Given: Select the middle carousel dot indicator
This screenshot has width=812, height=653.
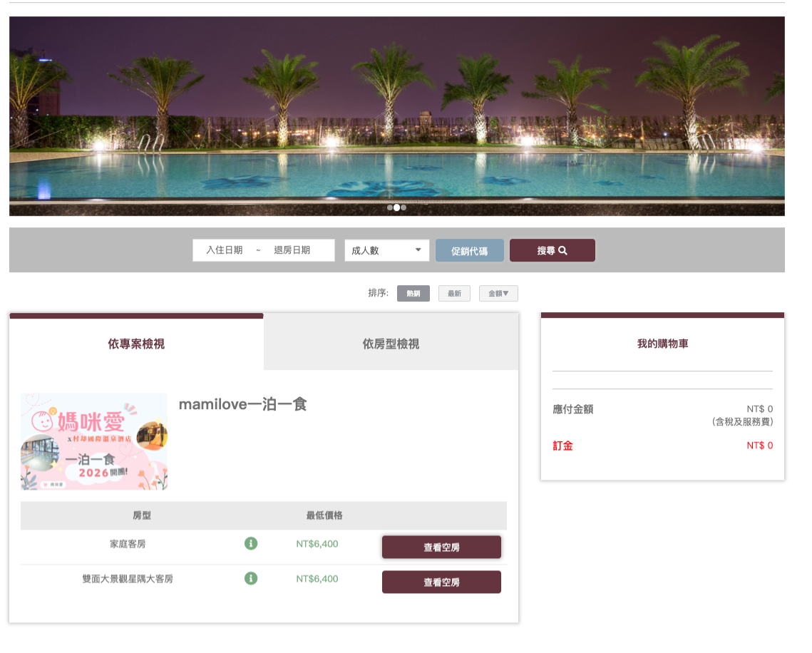Looking at the screenshot, I should [396, 207].
